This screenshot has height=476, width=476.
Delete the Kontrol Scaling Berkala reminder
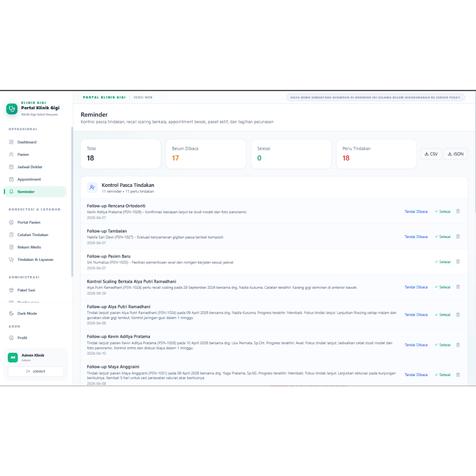pyautogui.click(x=458, y=287)
